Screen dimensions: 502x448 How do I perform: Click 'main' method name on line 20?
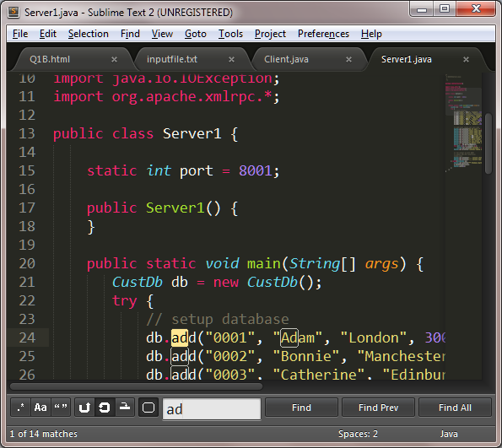tap(264, 263)
